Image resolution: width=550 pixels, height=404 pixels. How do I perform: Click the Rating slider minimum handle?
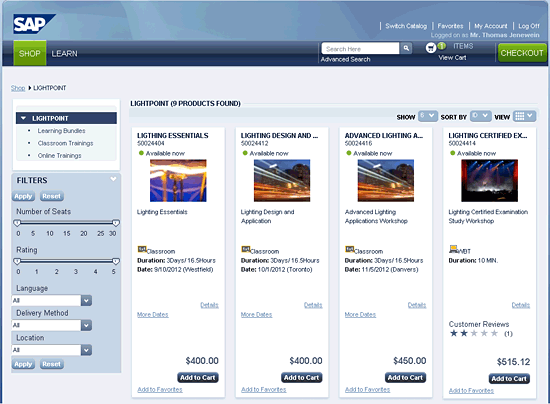click(x=17, y=261)
